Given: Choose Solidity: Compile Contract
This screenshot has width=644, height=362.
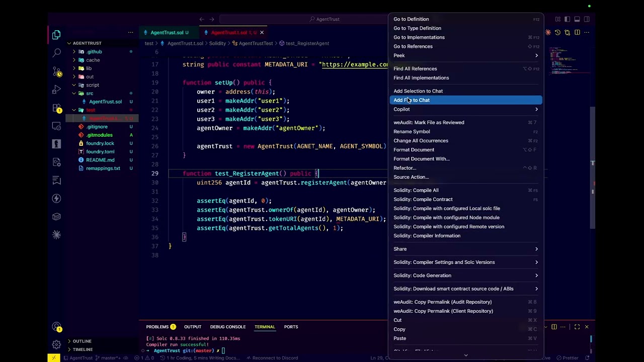Looking at the screenshot, I should click(466, 200).
